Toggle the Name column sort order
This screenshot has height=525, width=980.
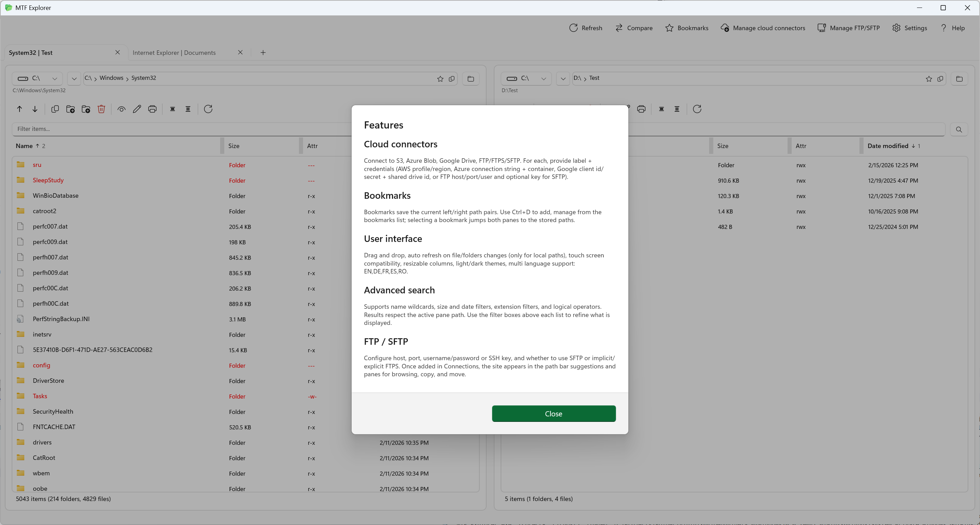[x=24, y=146]
